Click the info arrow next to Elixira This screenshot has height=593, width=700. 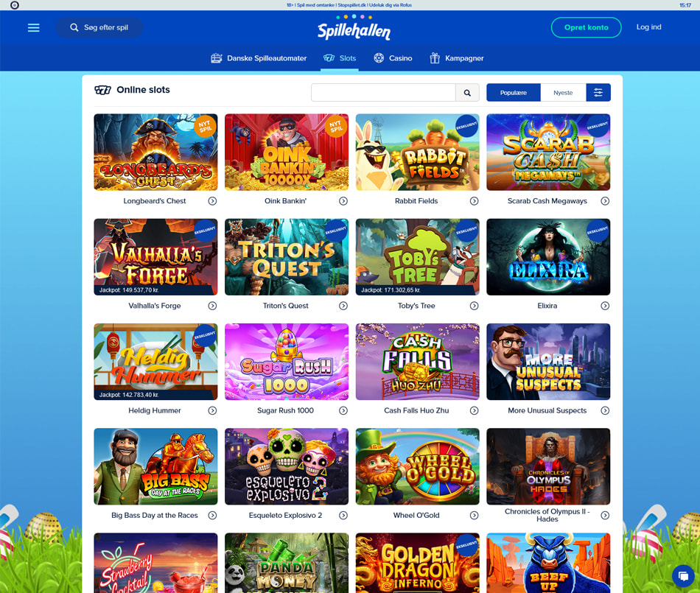[x=605, y=306]
